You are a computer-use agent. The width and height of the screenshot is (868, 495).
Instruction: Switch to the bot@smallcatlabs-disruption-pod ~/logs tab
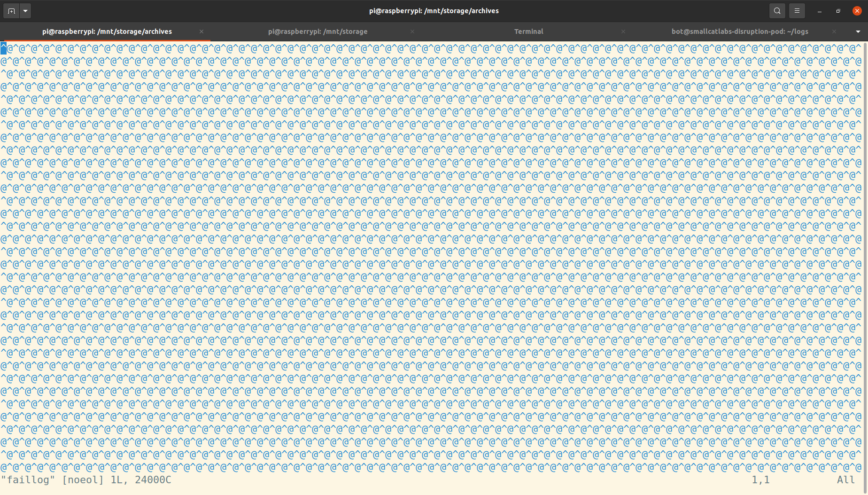(740, 31)
